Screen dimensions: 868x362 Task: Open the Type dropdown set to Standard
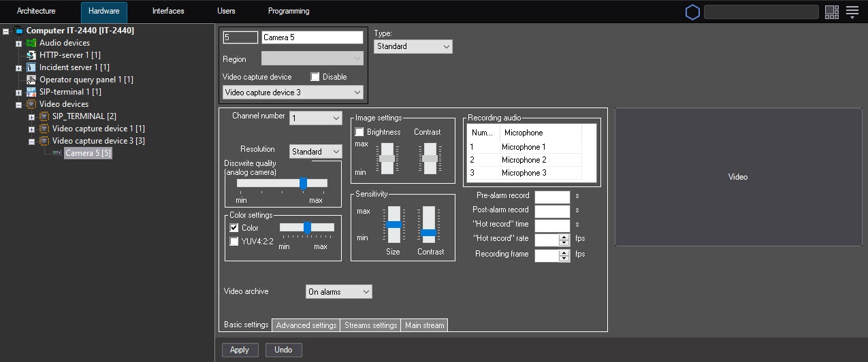click(413, 46)
